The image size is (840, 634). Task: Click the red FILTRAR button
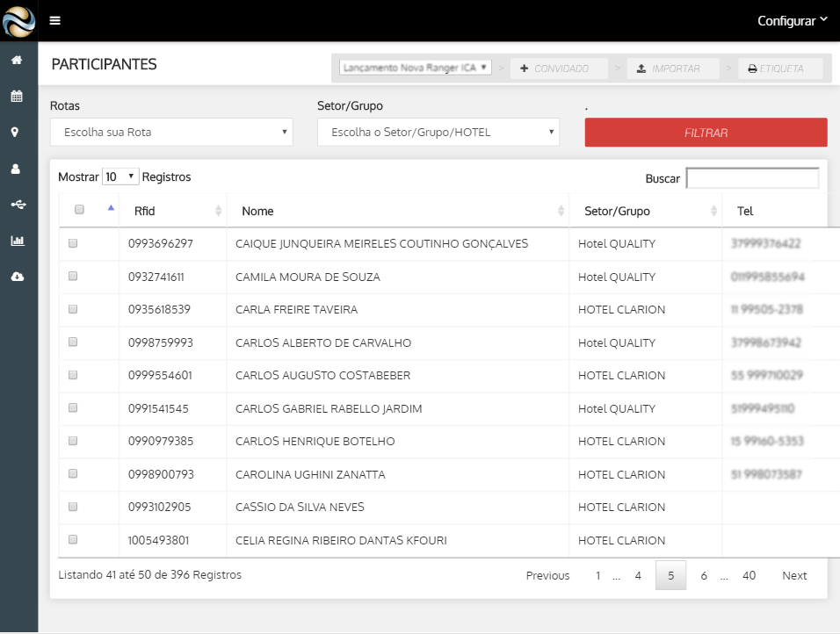tap(706, 133)
